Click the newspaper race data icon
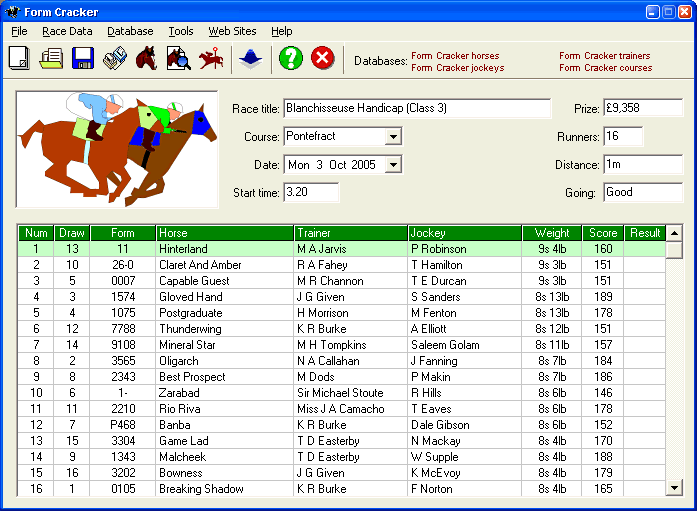The height and width of the screenshot is (511, 697). pyautogui.click(x=115, y=58)
